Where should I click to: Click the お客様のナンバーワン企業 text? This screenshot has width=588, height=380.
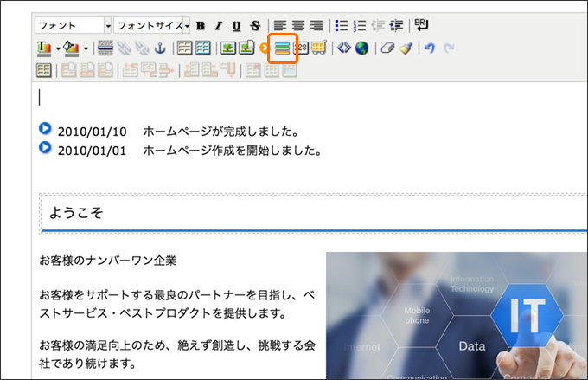pos(108,261)
